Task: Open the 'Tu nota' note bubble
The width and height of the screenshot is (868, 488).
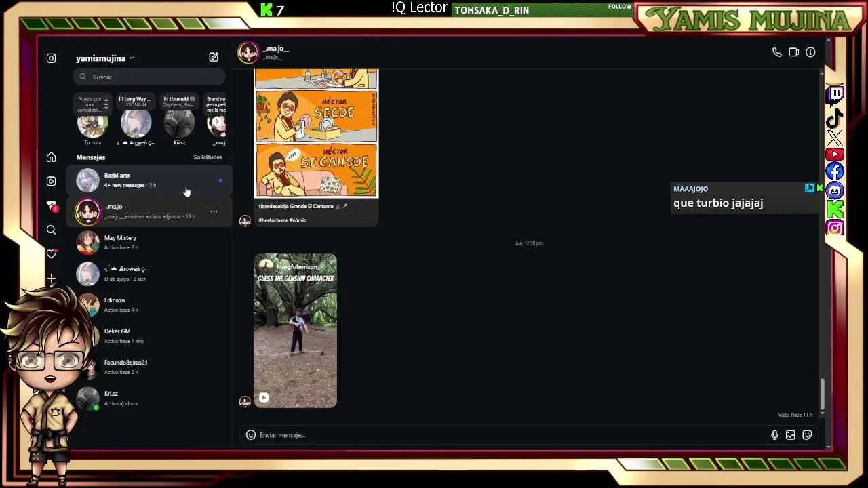Action: pos(93,121)
